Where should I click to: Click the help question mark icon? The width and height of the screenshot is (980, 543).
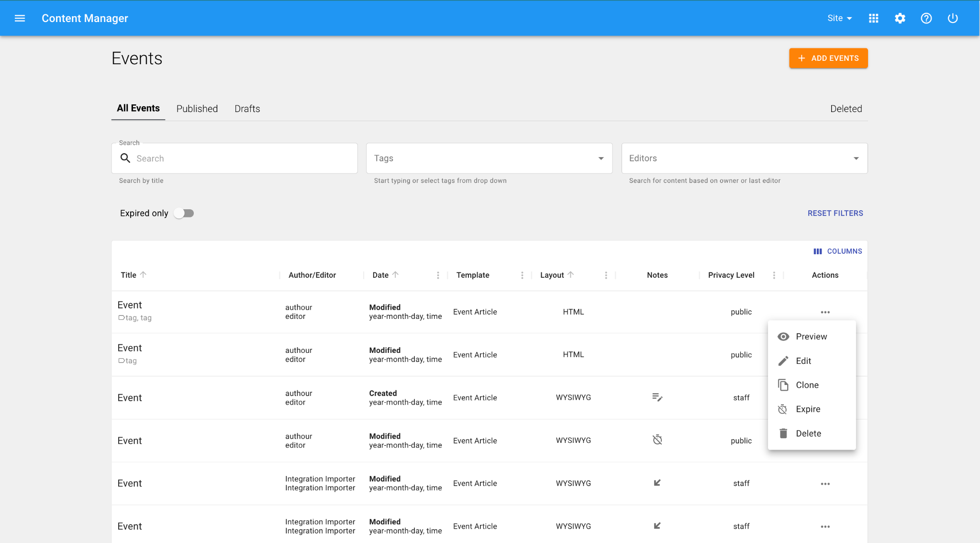coord(926,18)
